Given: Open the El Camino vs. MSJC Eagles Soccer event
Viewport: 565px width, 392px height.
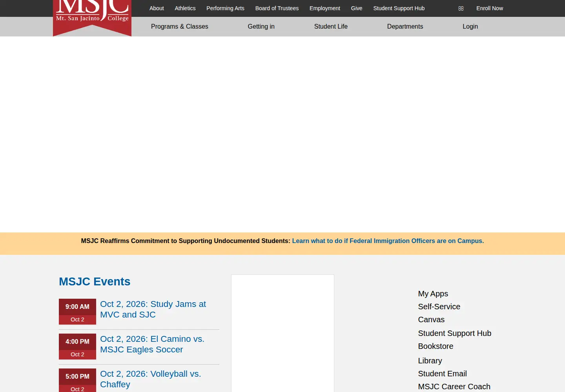Looking at the screenshot, I should coord(152,344).
